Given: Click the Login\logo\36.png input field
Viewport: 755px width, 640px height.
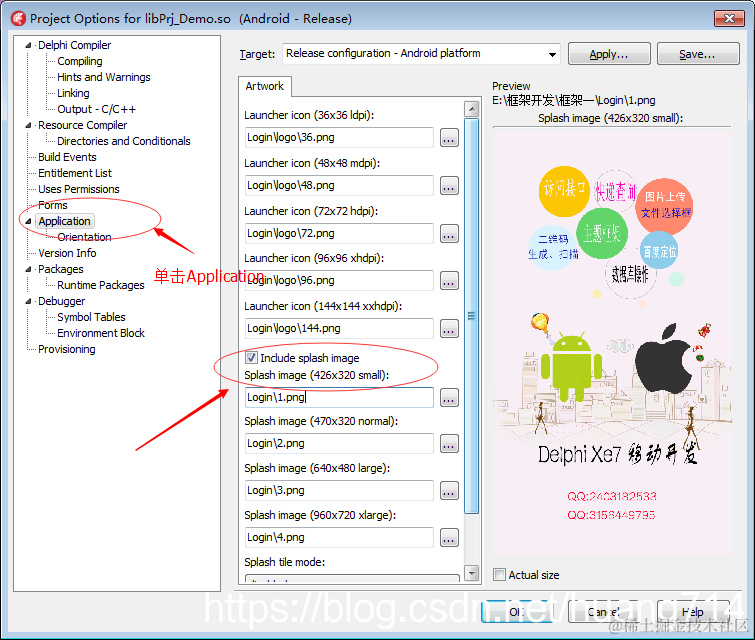Looking at the screenshot, I should 339,138.
